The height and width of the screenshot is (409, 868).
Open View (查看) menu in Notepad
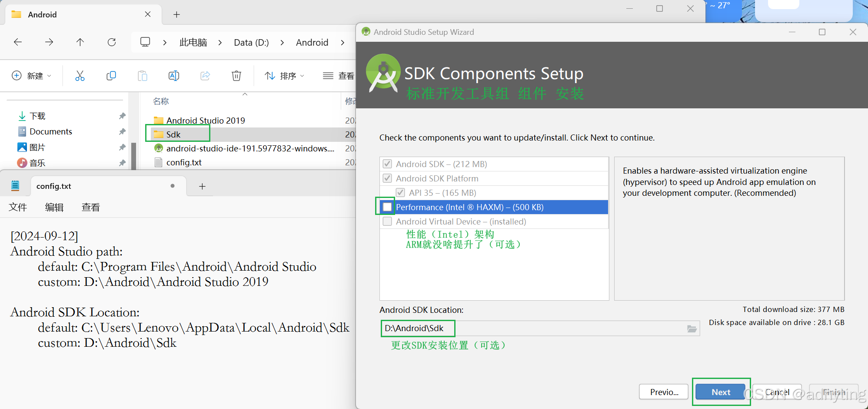91,207
